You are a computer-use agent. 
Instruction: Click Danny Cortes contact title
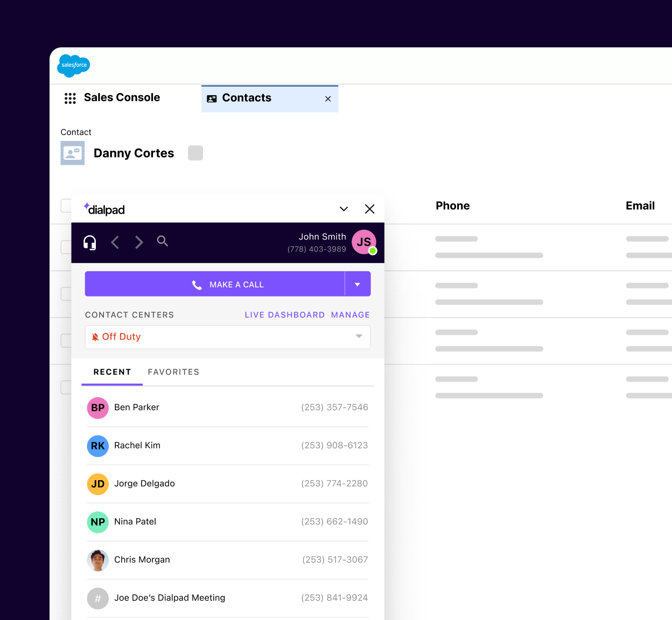click(x=134, y=153)
